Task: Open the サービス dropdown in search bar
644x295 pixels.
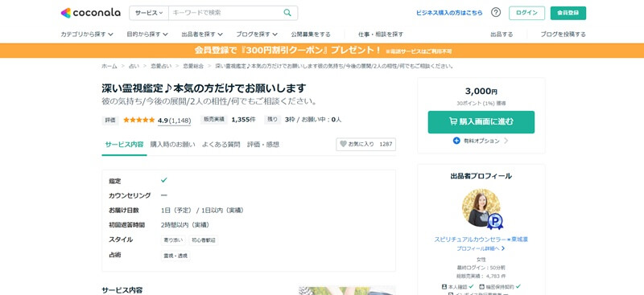Action: coord(149,13)
